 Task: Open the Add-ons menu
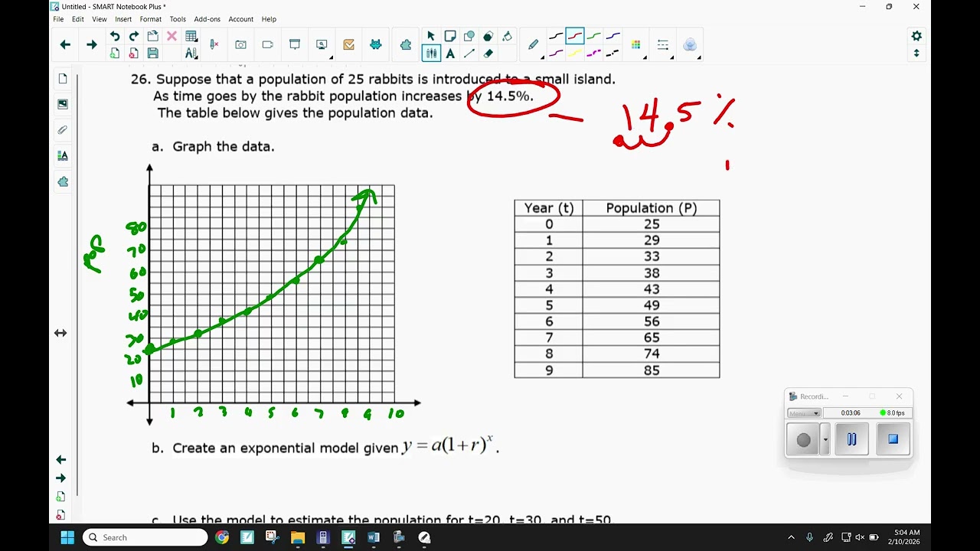pyautogui.click(x=207, y=19)
